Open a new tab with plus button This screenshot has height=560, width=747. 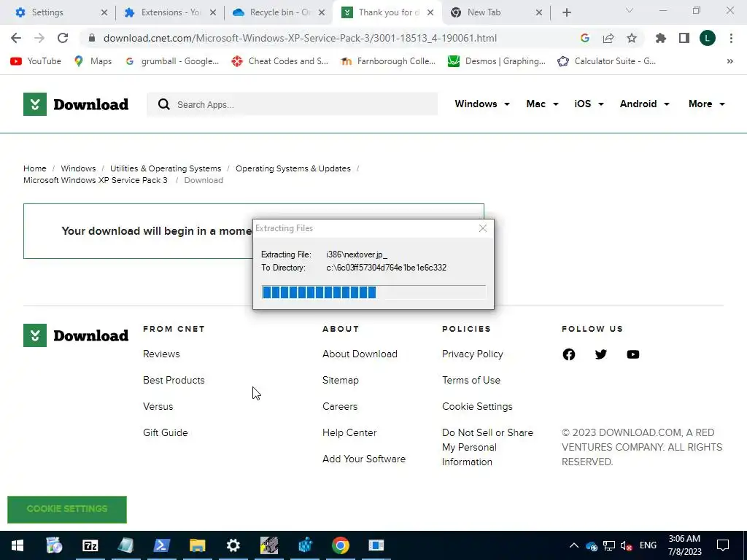coord(566,12)
